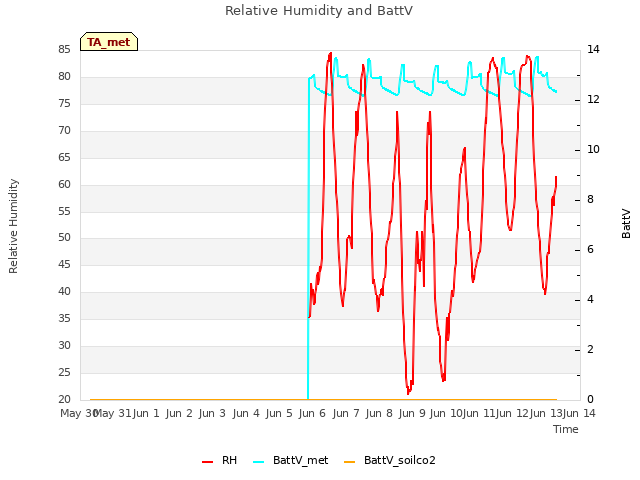Click the Jun 6 x-axis tick label
The image size is (640, 480).
coord(312,413)
